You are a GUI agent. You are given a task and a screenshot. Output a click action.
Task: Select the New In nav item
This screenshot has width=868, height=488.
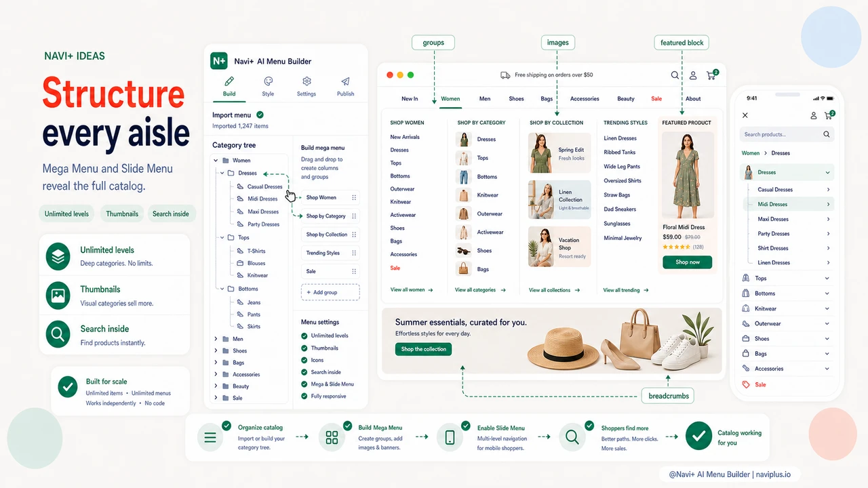[410, 99]
